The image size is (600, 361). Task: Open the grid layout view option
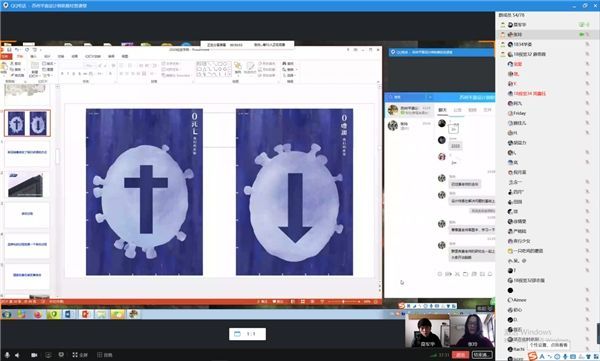coord(104,355)
